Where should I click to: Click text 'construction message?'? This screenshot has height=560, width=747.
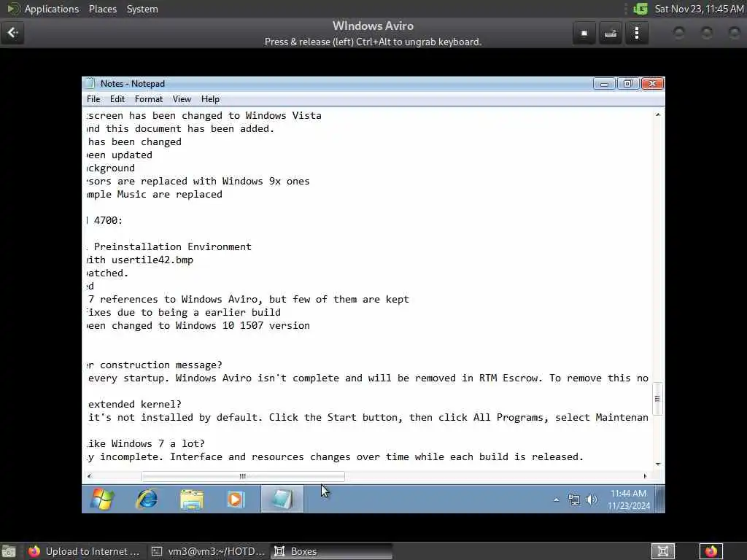coord(161,365)
